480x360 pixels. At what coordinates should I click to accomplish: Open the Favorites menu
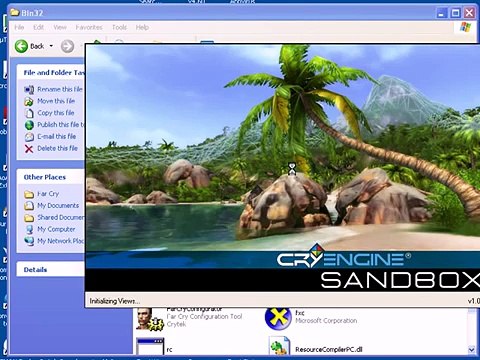(89, 27)
